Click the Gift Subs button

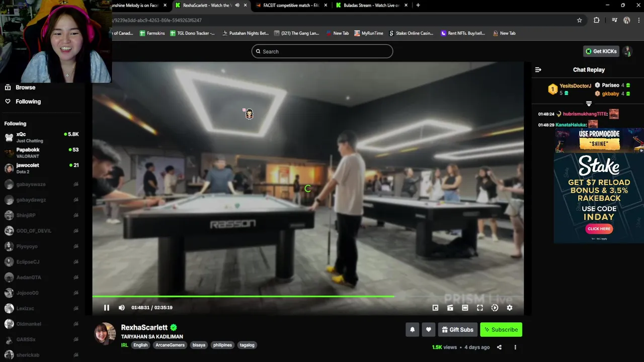point(458,330)
